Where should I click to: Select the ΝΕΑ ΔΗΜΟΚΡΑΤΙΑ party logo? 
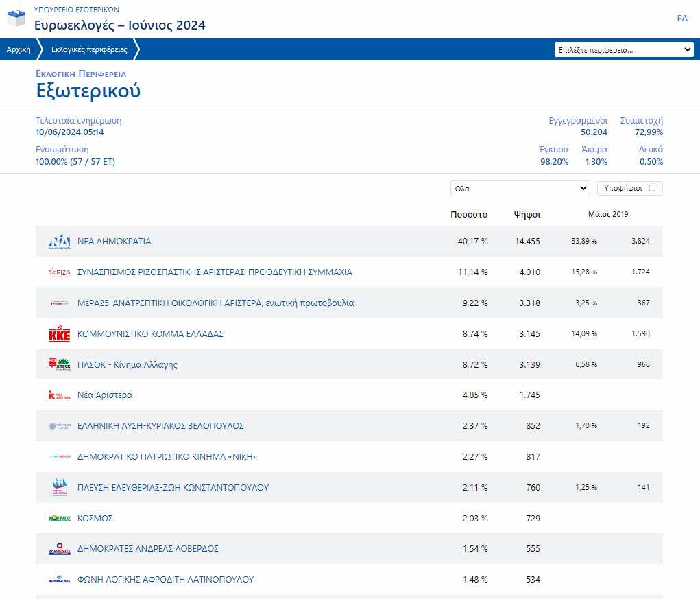pyautogui.click(x=59, y=242)
